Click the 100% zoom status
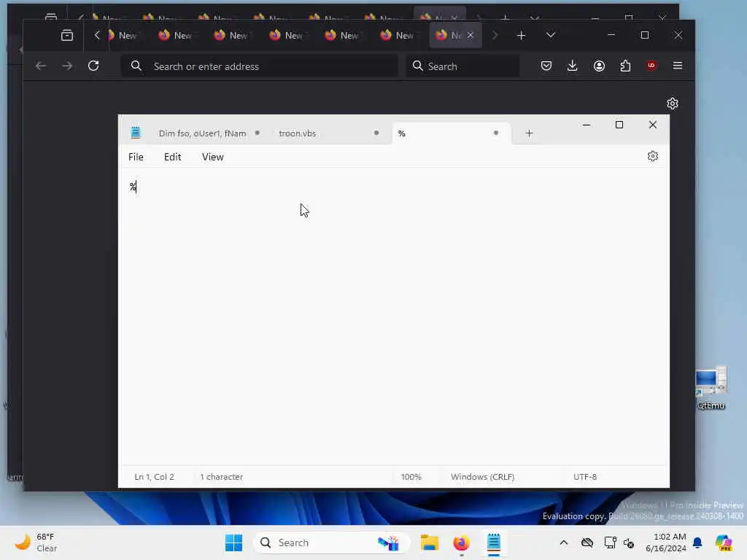The width and height of the screenshot is (747, 560). coord(411,477)
